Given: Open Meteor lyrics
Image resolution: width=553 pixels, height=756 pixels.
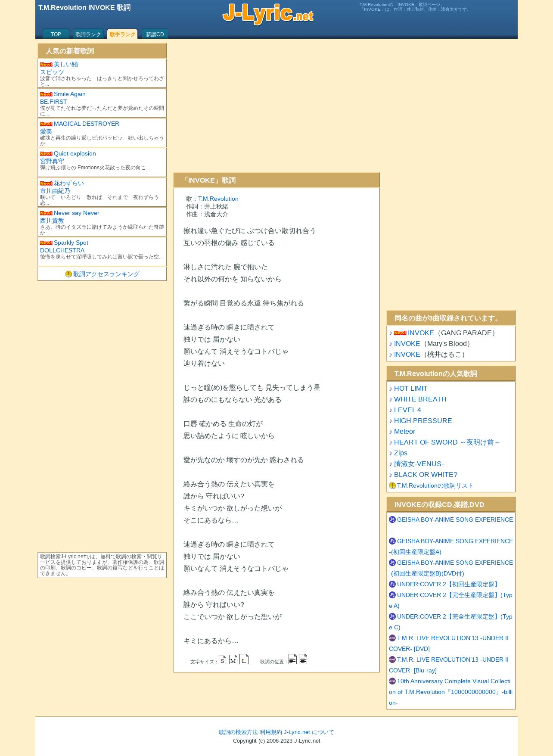Looking at the screenshot, I should (x=405, y=432).
